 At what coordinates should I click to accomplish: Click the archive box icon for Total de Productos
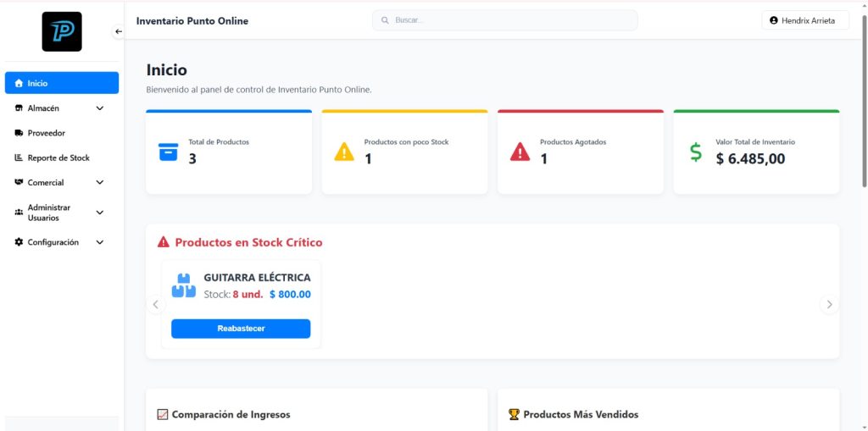169,152
